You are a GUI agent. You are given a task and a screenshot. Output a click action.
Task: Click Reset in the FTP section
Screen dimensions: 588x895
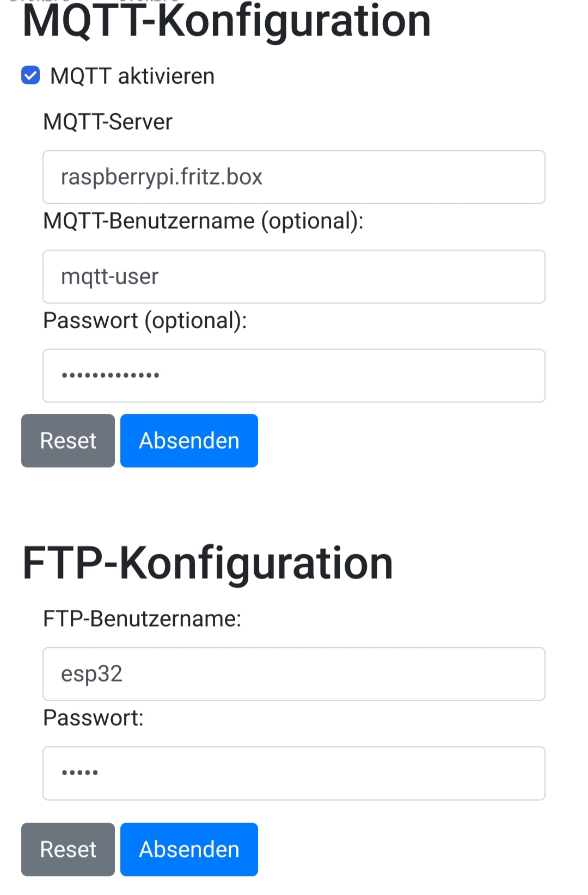pos(68,849)
